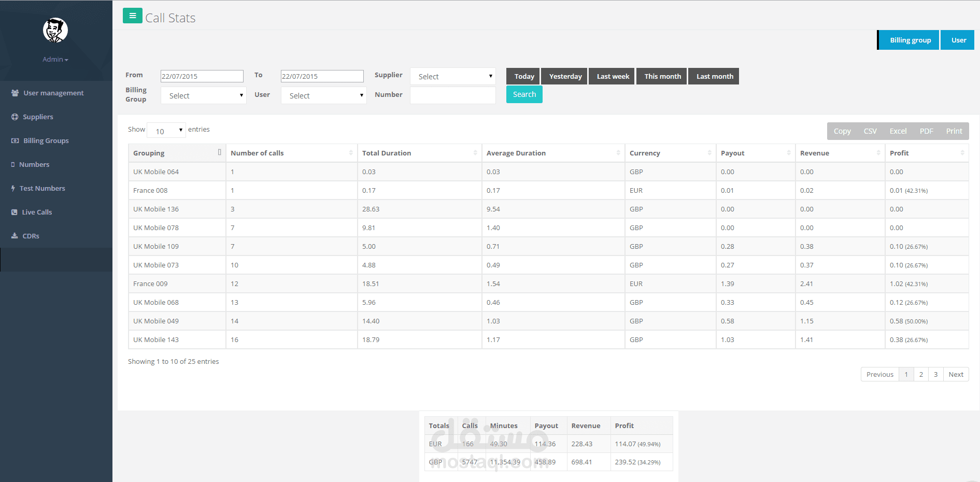Open Live Calls via its phone icon
This screenshot has height=482, width=980.
tap(15, 212)
